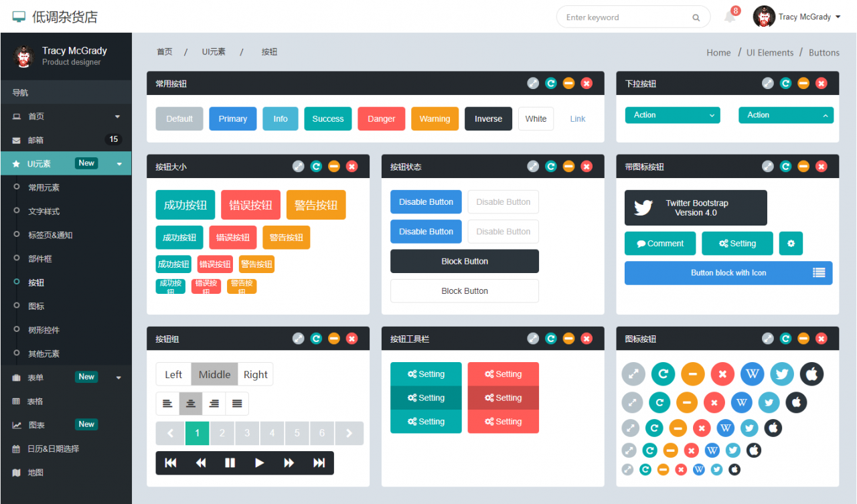
Task: Click the monitor logo icon in header
Action: click(19, 17)
